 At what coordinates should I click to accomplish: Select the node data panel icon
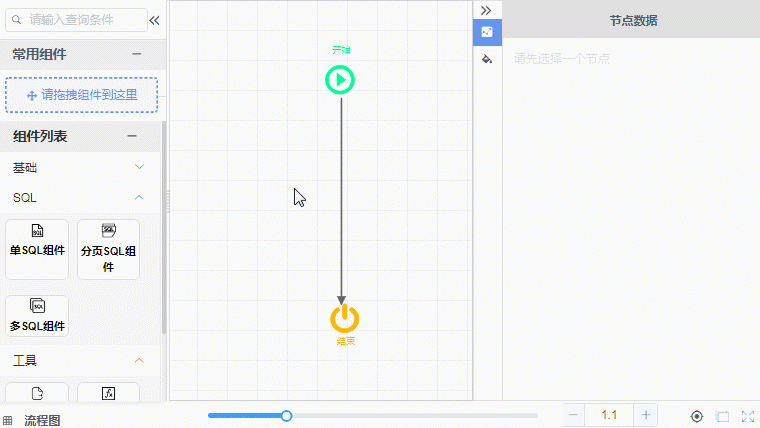coord(487,32)
